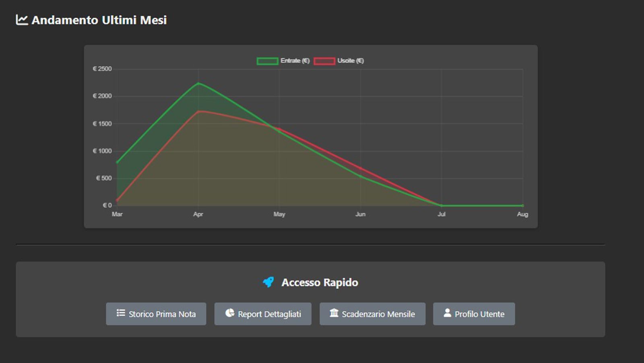
Task: Click the line-chart icon beside Andamento heading
Action: (22, 20)
